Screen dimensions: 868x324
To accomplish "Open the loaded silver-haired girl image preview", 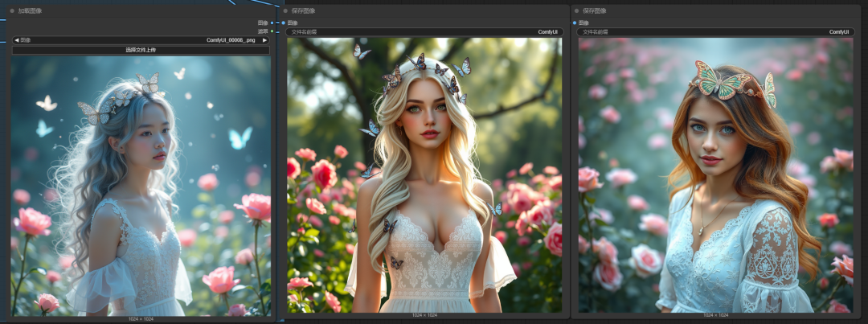I will pos(141,186).
